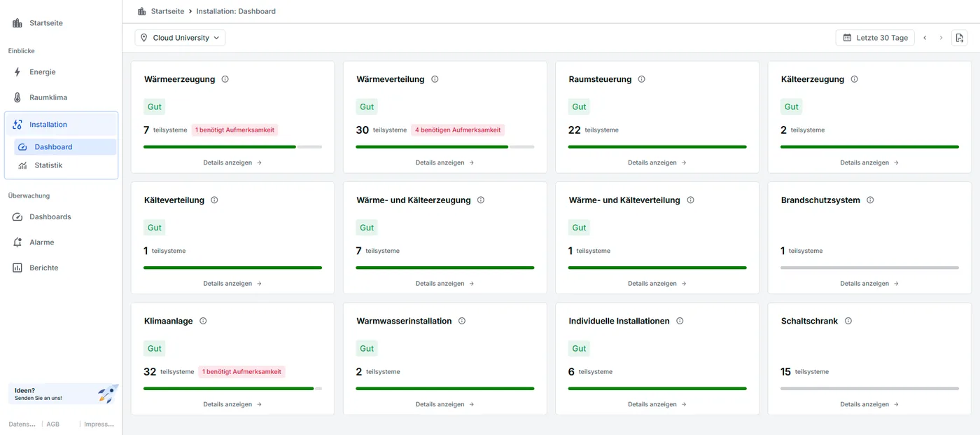980x435 pixels.
Task: Click the Installation sidebar icon
Action: click(x=17, y=125)
